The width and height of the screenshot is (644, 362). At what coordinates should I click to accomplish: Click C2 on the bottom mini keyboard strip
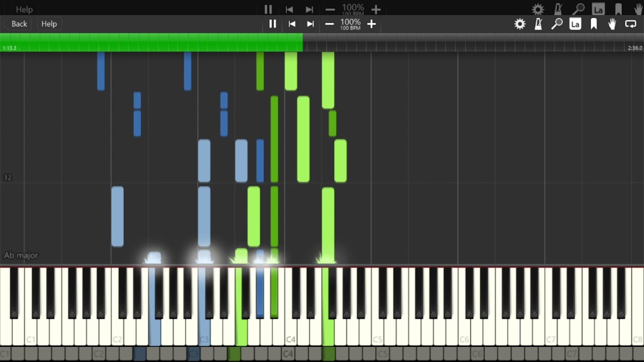pos(99,354)
